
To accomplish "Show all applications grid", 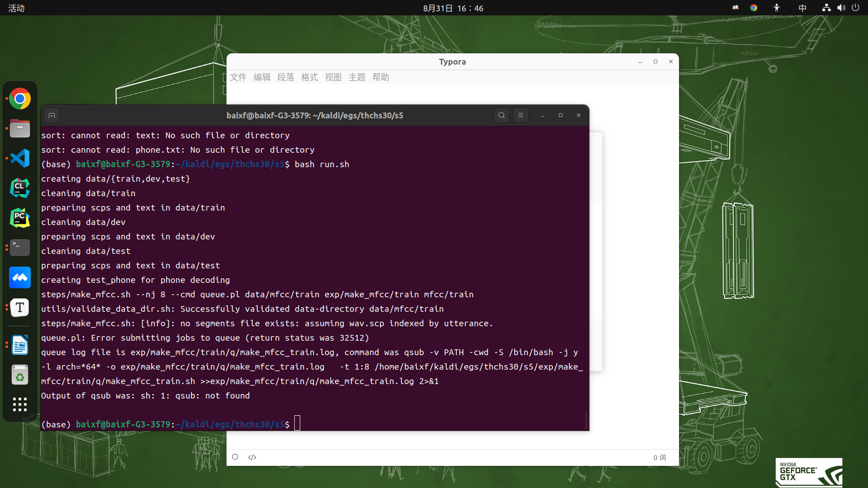I will [x=20, y=404].
